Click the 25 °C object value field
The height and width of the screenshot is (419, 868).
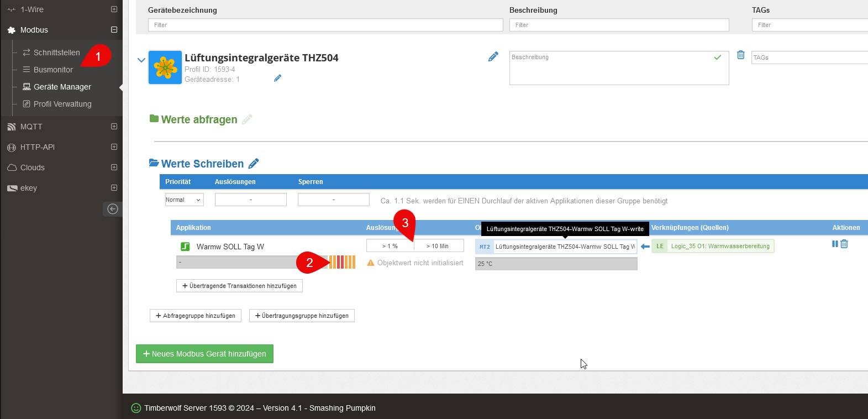click(556, 264)
